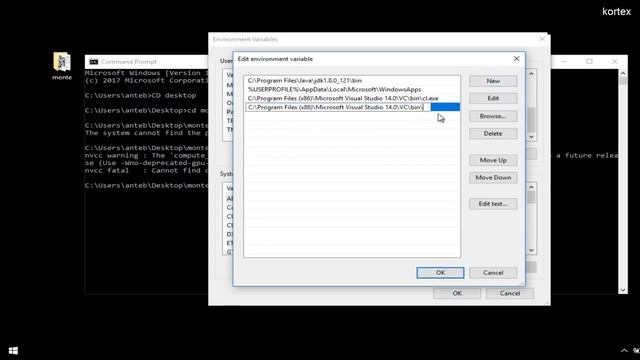640x360 pixels.
Task: Select the Java jdk1.8.0_121\bin path entry
Action: coord(352,80)
